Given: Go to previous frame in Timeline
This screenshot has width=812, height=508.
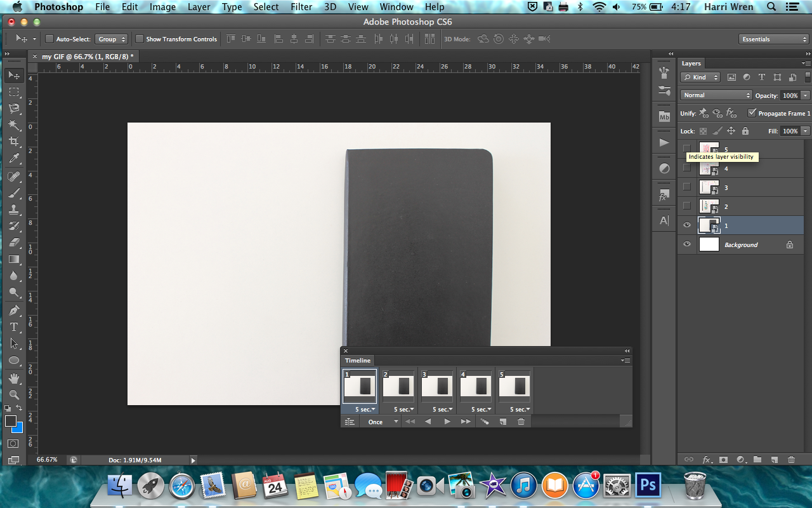Looking at the screenshot, I should click(x=428, y=422).
